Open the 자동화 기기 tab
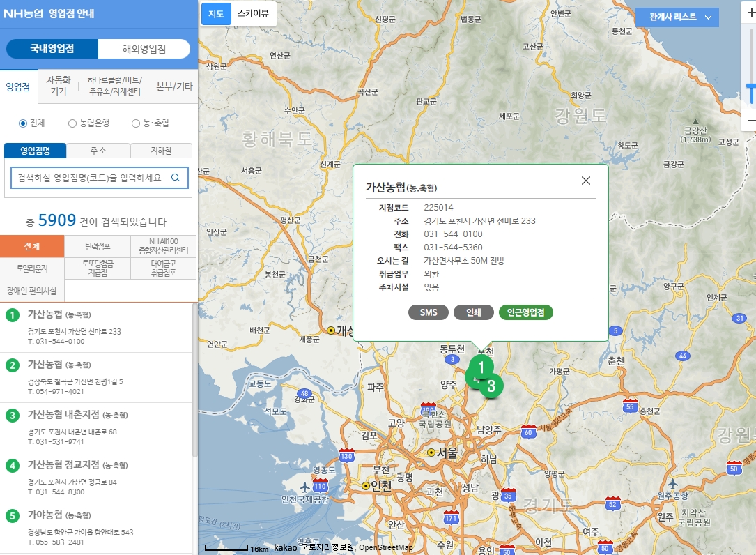 [59, 86]
